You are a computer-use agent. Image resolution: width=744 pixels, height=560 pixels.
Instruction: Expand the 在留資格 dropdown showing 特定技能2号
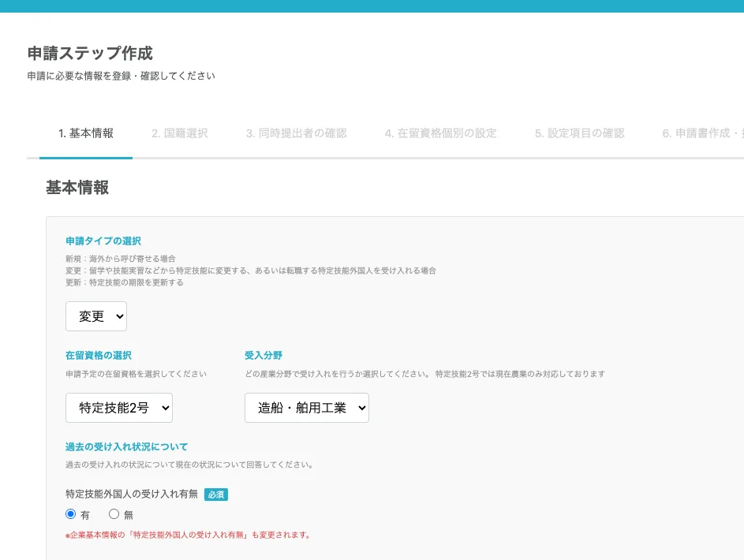pos(119,408)
